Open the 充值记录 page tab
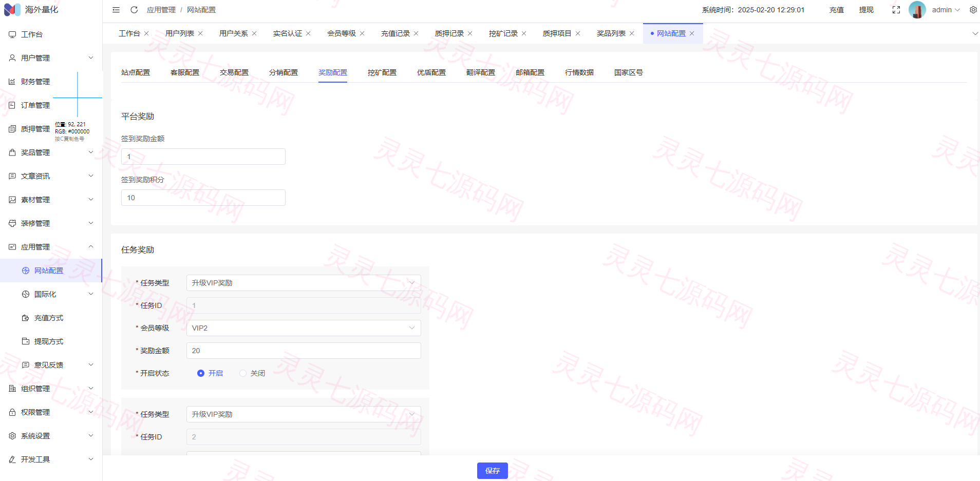980x481 pixels. coord(395,33)
